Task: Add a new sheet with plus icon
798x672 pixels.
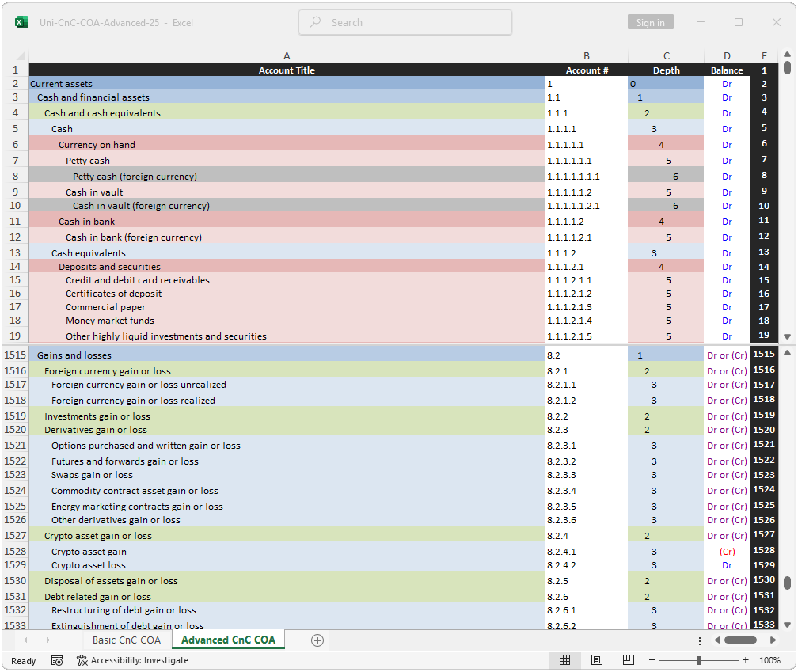Action: click(x=317, y=640)
